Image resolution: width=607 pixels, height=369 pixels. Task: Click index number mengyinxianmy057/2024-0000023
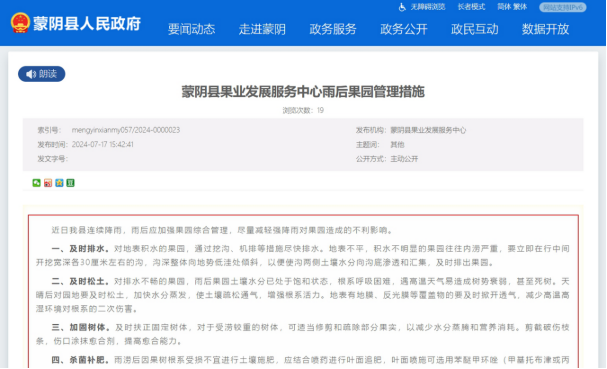tap(126, 130)
